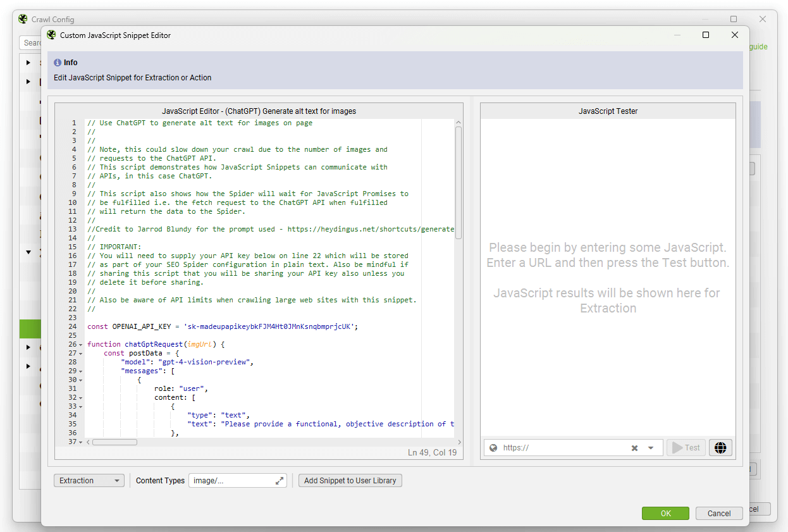
Task: Open the URL history dropdown arrow
Action: click(x=651, y=448)
